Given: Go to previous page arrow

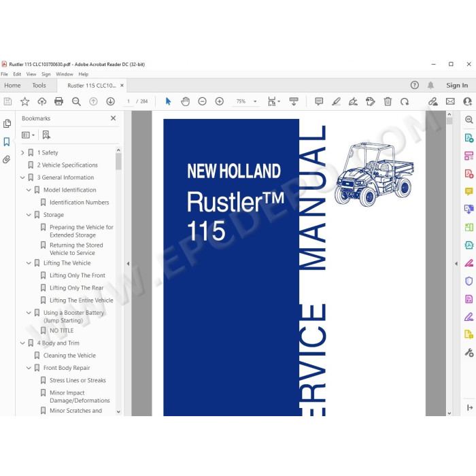Looking at the screenshot, I should point(93,101).
